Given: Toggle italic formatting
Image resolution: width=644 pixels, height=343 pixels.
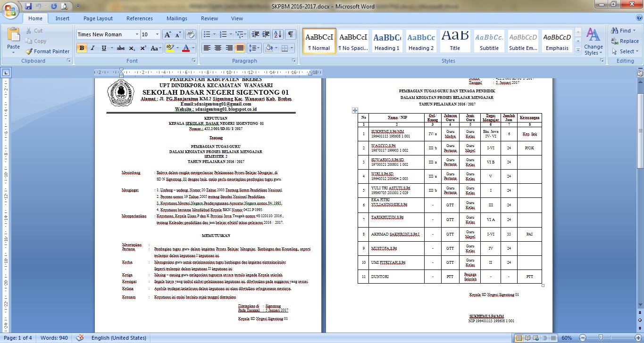Looking at the screenshot, I should click(x=92, y=48).
